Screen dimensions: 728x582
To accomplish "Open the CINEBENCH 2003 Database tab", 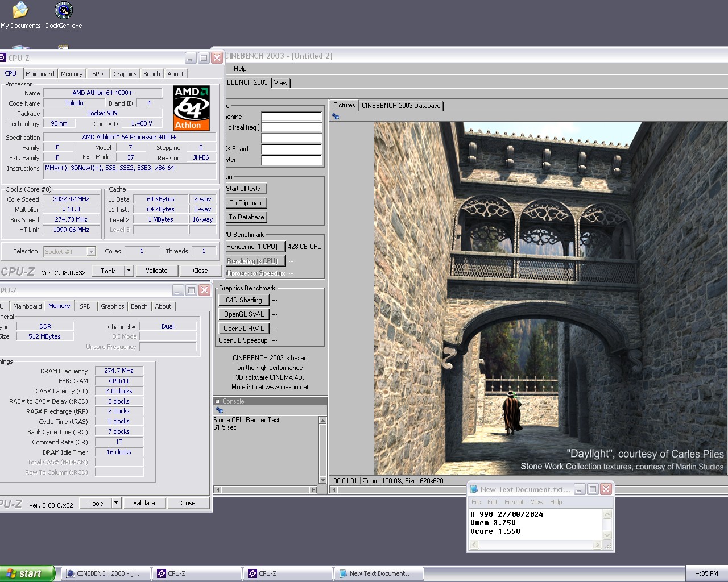I will click(401, 106).
